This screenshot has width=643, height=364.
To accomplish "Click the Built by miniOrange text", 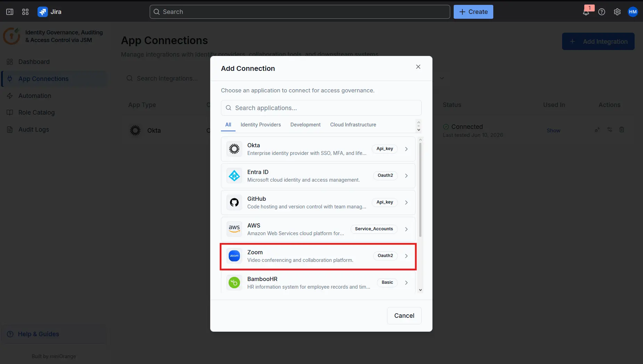I will [54, 356].
